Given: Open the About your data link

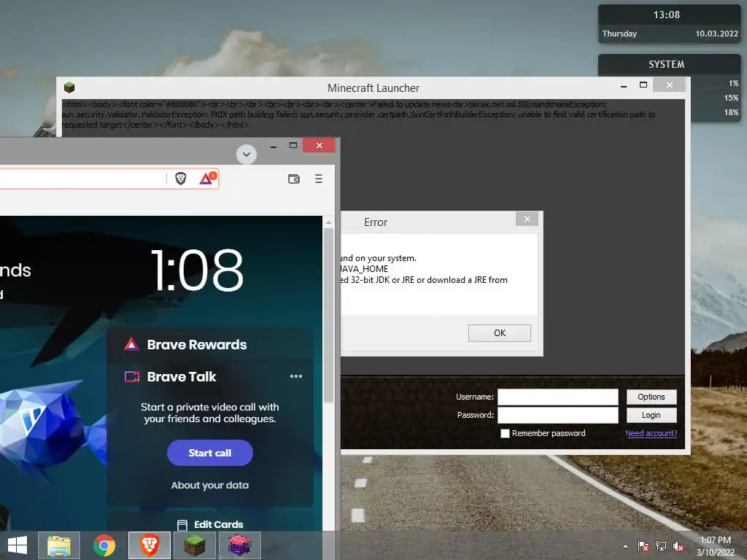Looking at the screenshot, I should [x=210, y=485].
